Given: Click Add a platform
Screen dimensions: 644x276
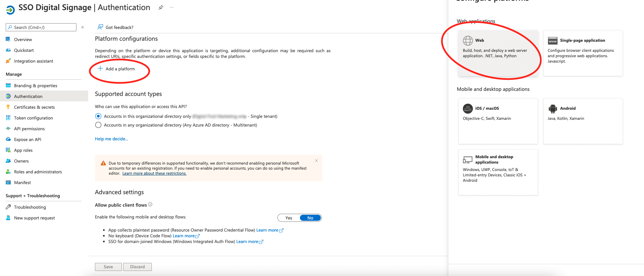Looking at the screenshot, I should (x=116, y=69).
